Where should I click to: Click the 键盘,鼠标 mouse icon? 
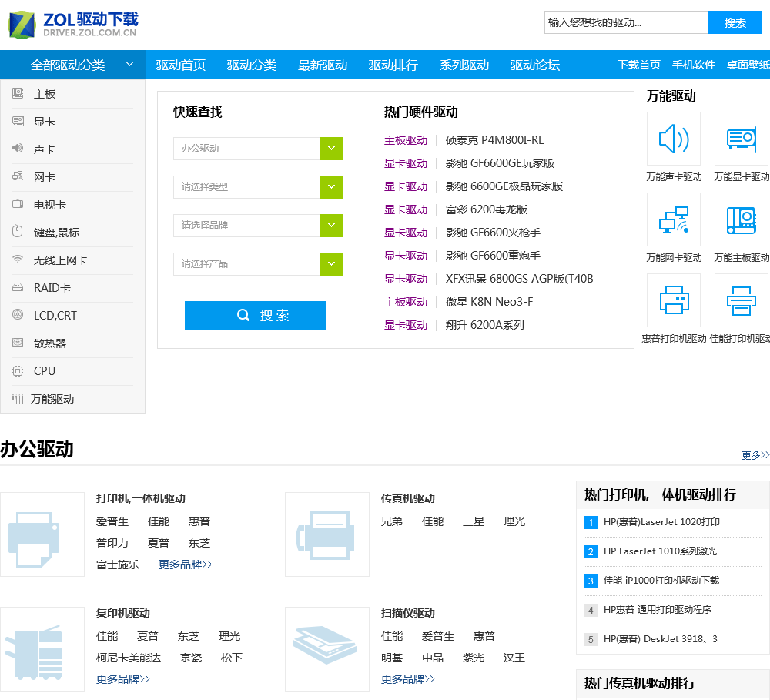tap(18, 231)
